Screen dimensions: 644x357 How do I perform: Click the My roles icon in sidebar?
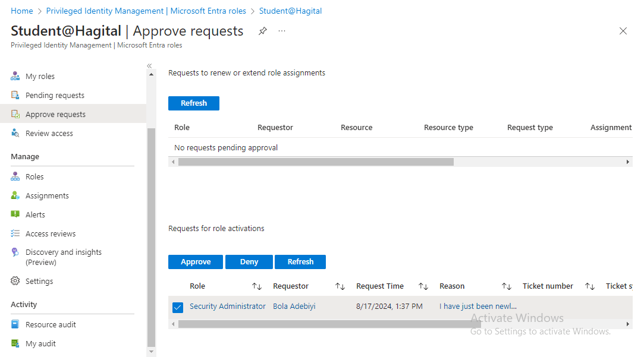click(15, 77)
